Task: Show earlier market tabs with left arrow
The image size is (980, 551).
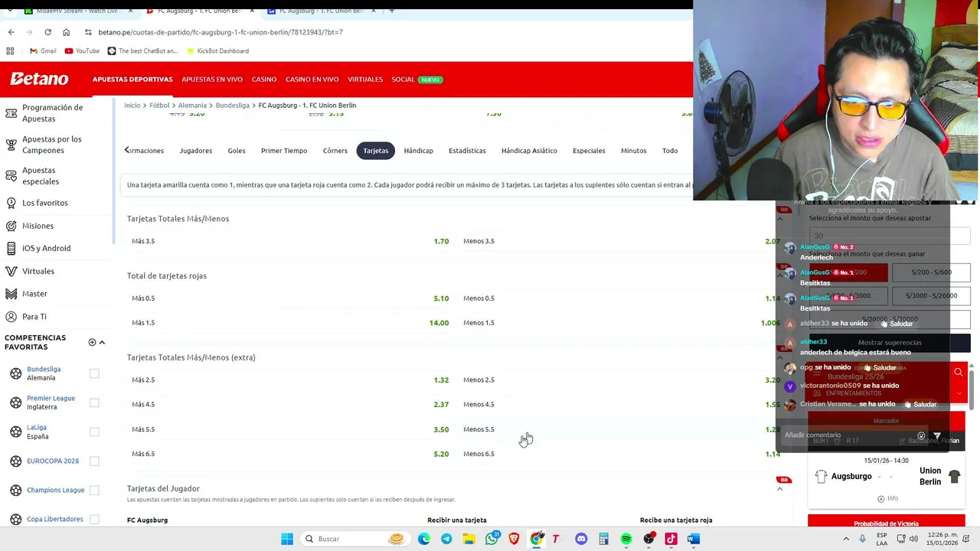Action: (x=127, y=150)
